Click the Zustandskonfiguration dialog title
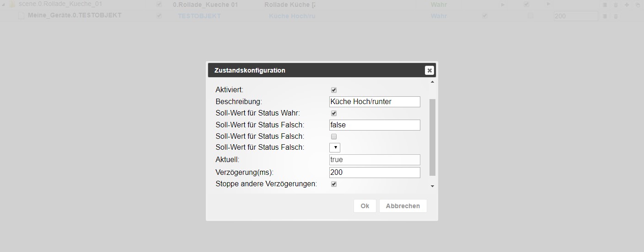The image size is (644, 252). coord(250,70)
